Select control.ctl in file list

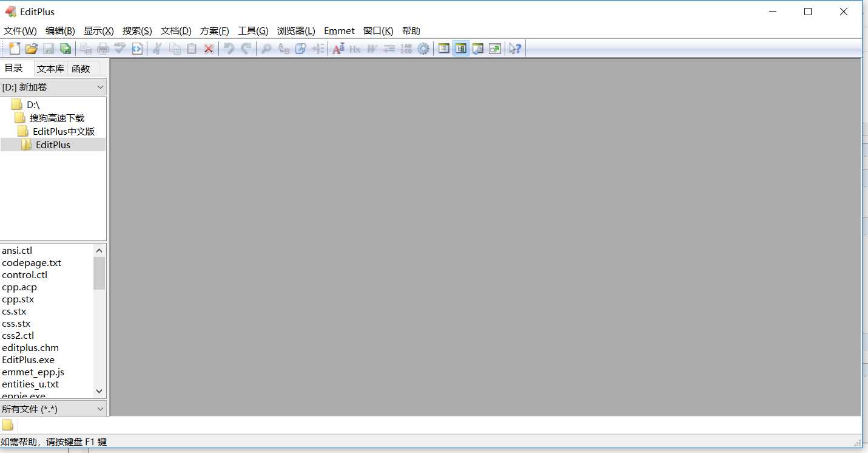point(25,275)
